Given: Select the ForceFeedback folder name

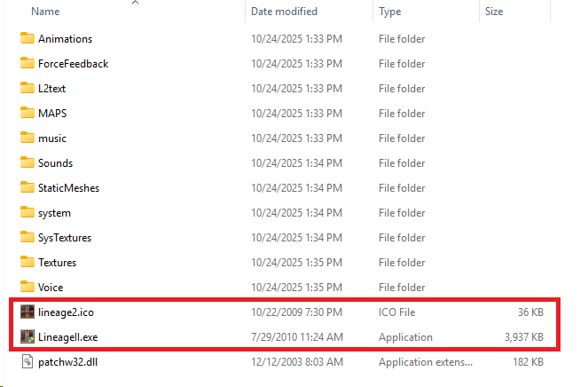Looking at the screenshot, I should 73,64.
